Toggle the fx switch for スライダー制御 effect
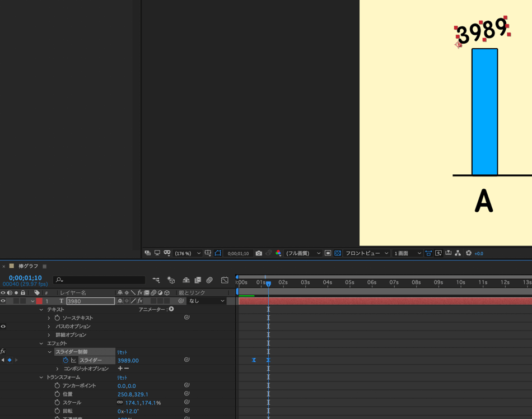532x419 pixels. coord(3,352)
